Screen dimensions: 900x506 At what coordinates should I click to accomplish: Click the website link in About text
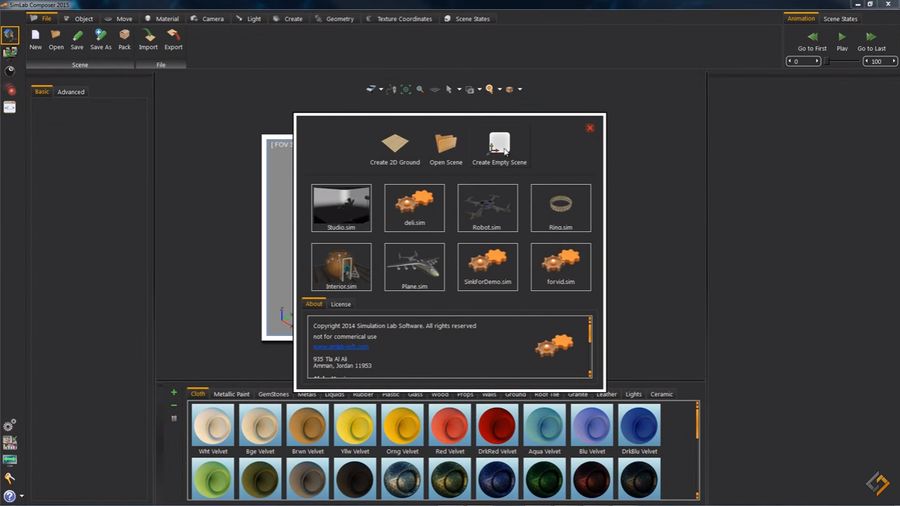tap(341, 347)
